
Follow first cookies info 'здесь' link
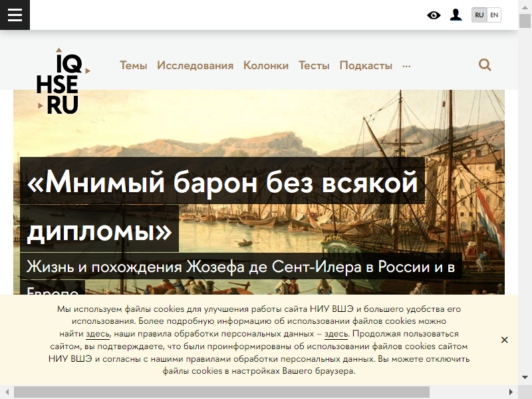pyautogui.click(x=98, y=334)
